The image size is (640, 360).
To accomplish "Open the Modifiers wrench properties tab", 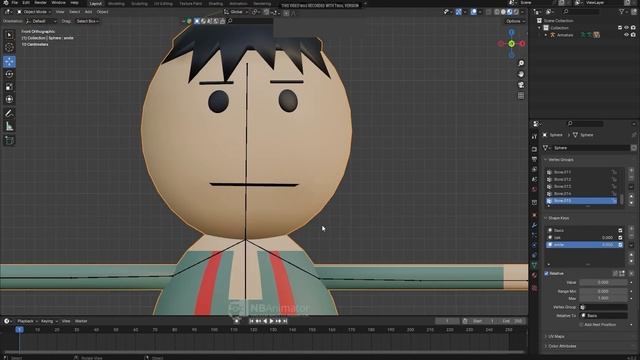I will coord(534,225).
